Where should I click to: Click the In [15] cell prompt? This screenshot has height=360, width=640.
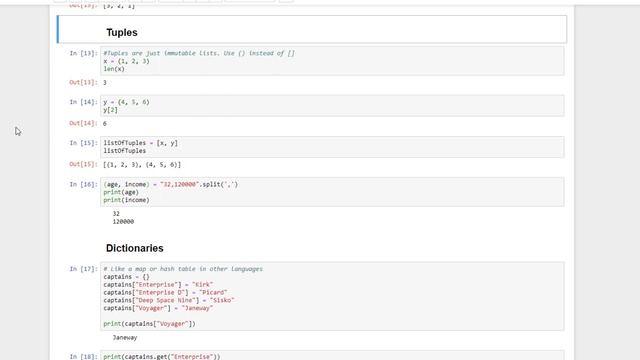click(83, 143)
